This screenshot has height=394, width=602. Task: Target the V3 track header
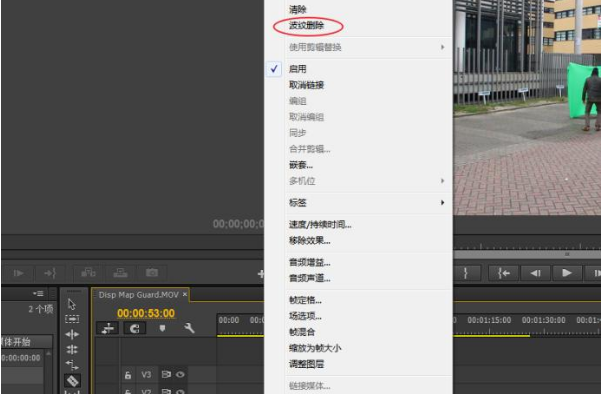click(x=146, y=374)
